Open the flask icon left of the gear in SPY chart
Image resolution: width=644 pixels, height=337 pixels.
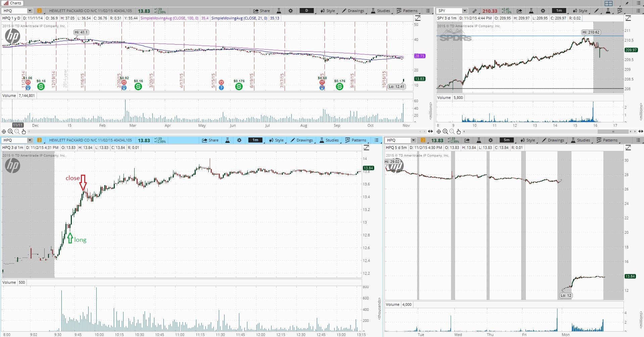point(531,11)
